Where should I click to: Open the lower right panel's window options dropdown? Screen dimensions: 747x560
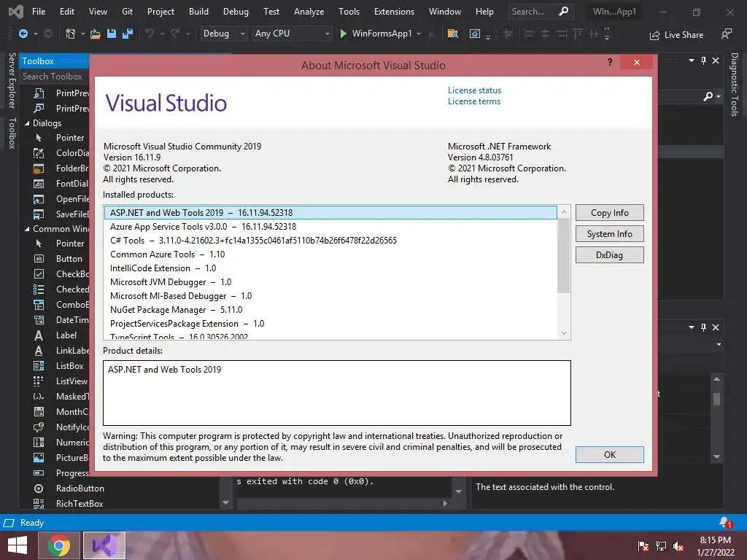(692, 327)
